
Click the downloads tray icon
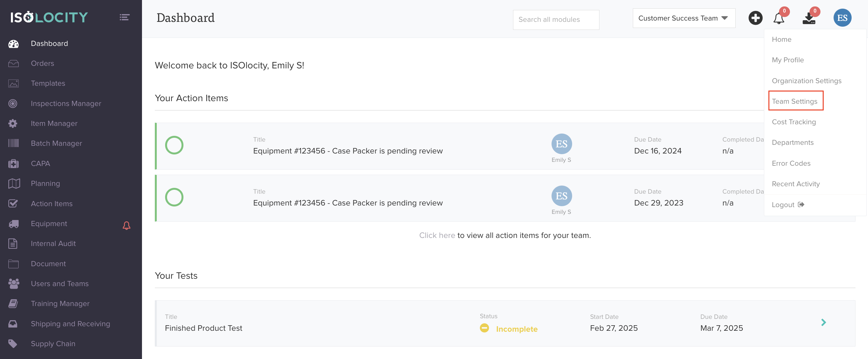pyautogui.click(x=809, y=19)
